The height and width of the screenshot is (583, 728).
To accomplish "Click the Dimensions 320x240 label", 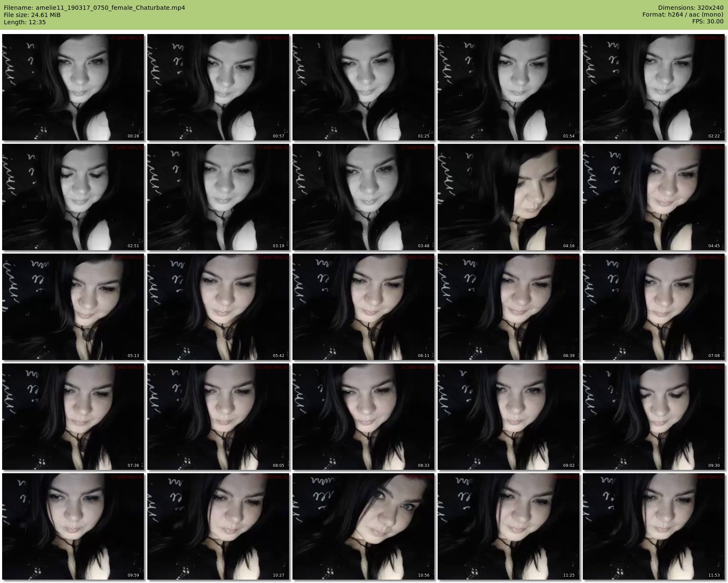I will tap(691, 8).
